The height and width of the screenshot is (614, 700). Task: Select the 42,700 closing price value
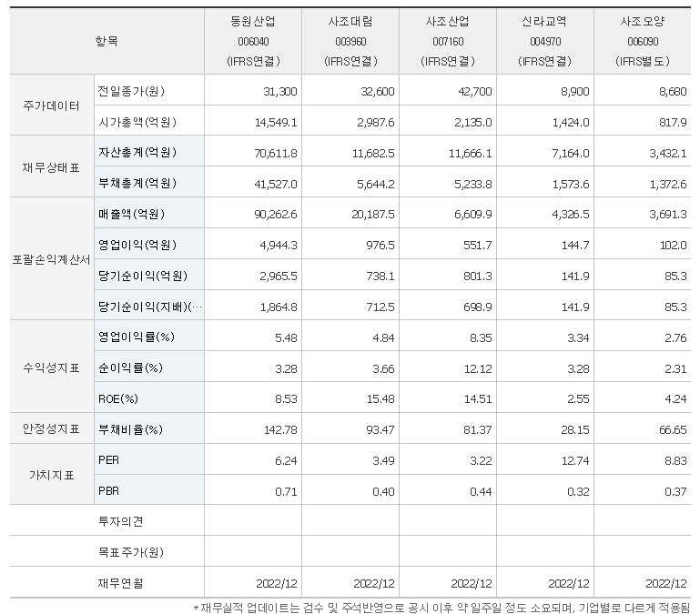point(474,92)
